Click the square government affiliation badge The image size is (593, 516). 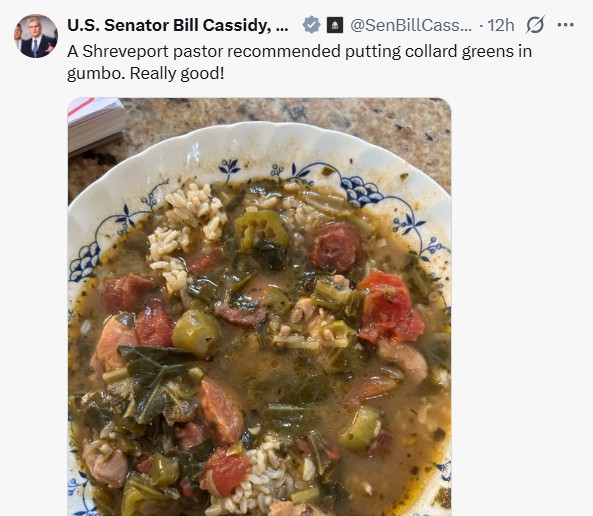(x=335, y=25)
